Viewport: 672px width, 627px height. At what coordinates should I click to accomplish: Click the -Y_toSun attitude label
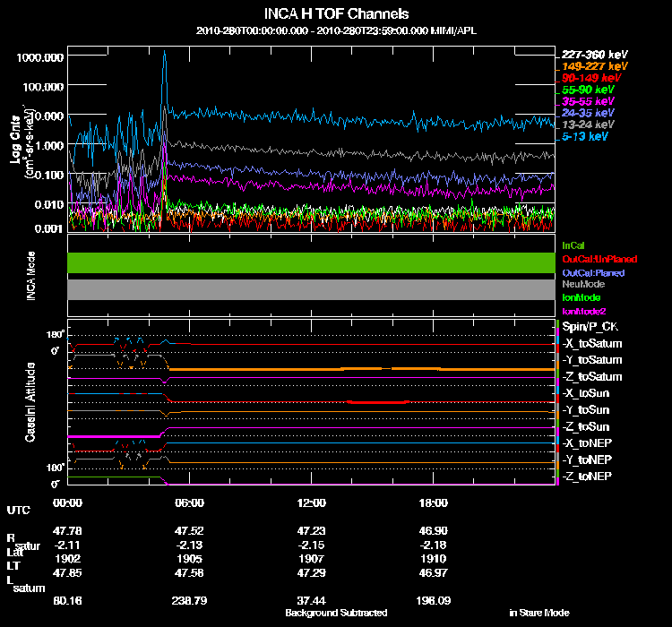587,409
